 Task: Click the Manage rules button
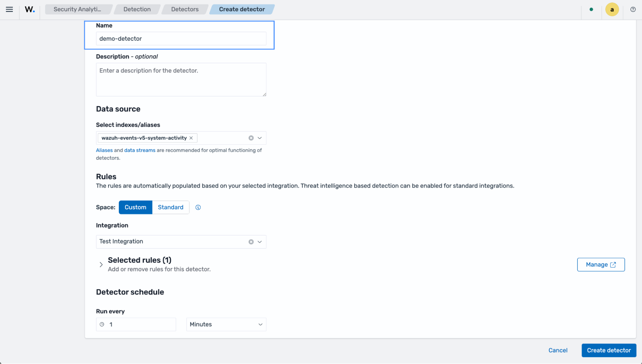coord(601,265)
